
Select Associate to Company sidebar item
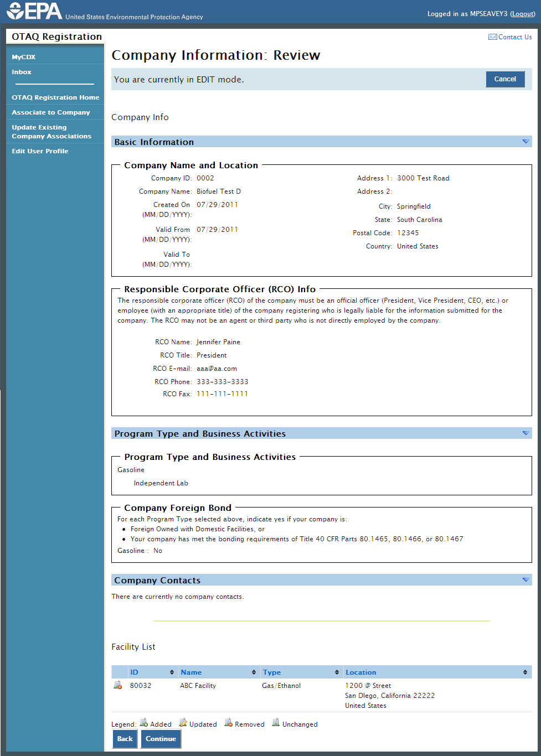pyautogui.click(x=51, y=112)
